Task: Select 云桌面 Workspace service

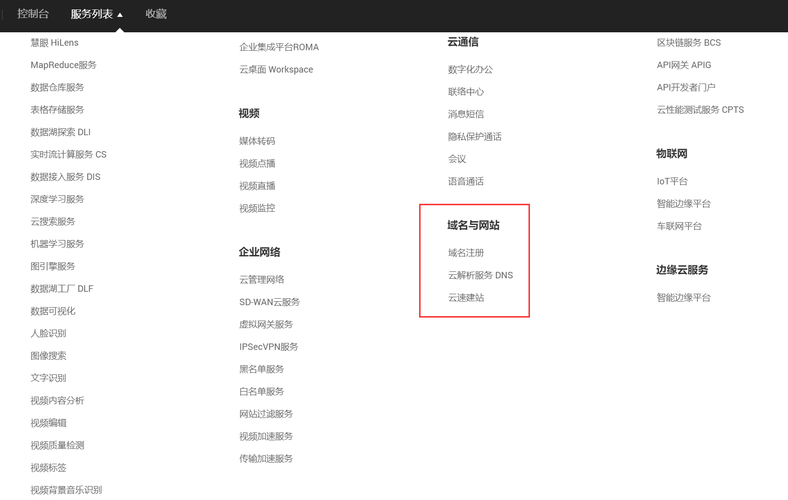Action: pyautogui.click(x=276, y=69)
